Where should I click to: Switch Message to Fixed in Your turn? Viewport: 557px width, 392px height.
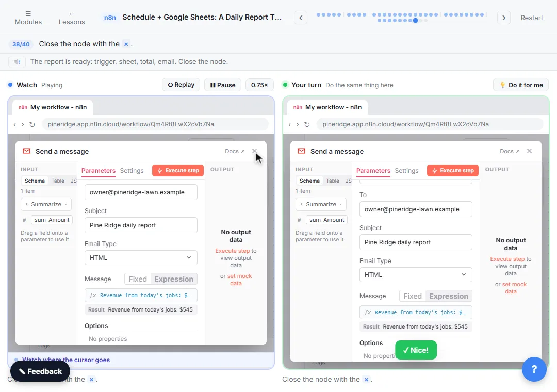click(412, 296)
